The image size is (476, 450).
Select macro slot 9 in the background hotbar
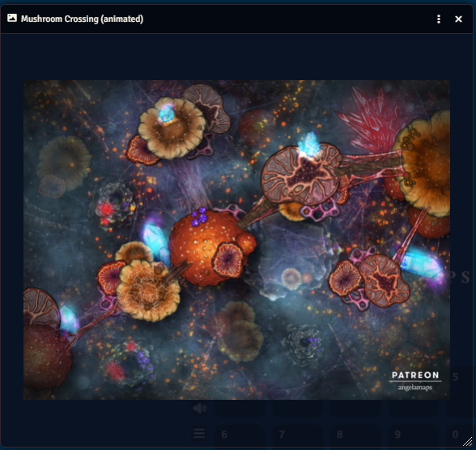413,437
